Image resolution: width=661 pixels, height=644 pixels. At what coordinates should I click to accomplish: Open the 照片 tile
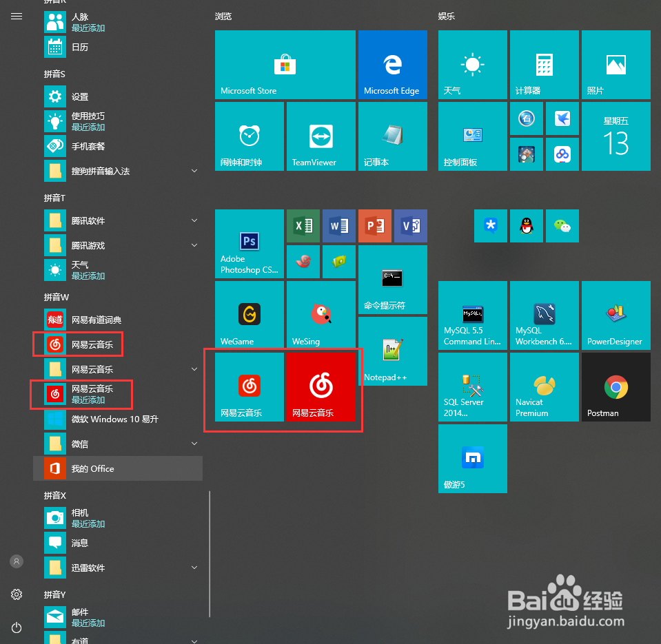pos(616,65)
